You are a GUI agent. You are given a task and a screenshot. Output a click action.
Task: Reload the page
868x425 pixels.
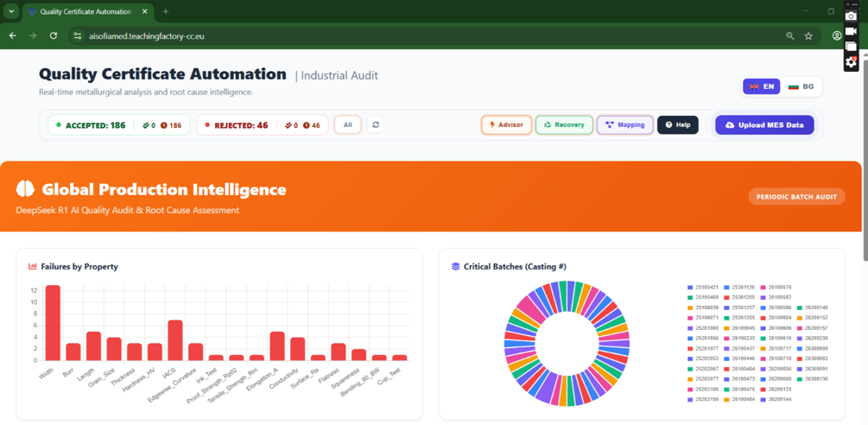coord(54,35)
